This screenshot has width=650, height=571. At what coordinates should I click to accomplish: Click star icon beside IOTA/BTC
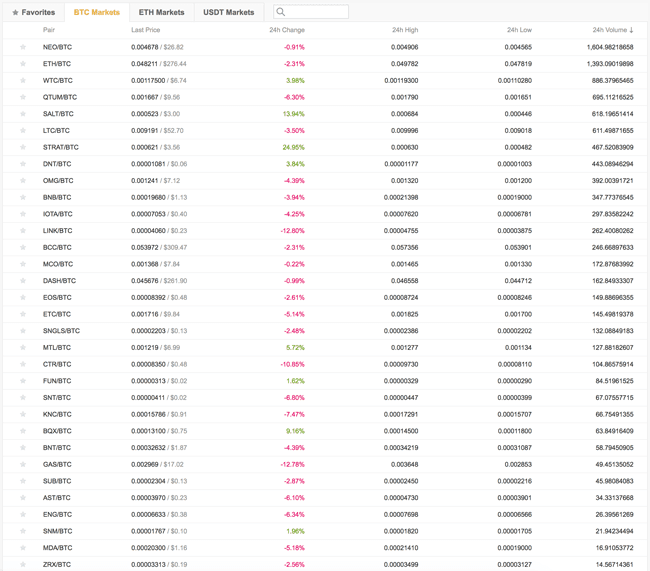tap(23, 214)
